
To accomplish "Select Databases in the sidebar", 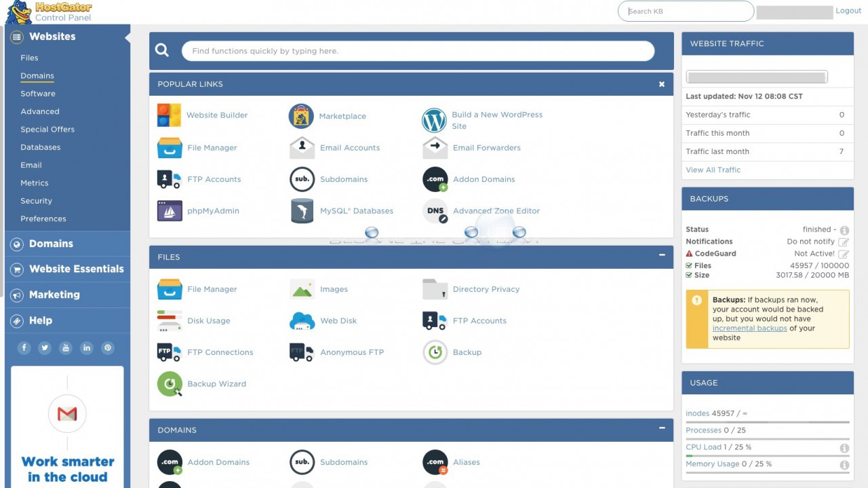I will (x=41, y=147).
